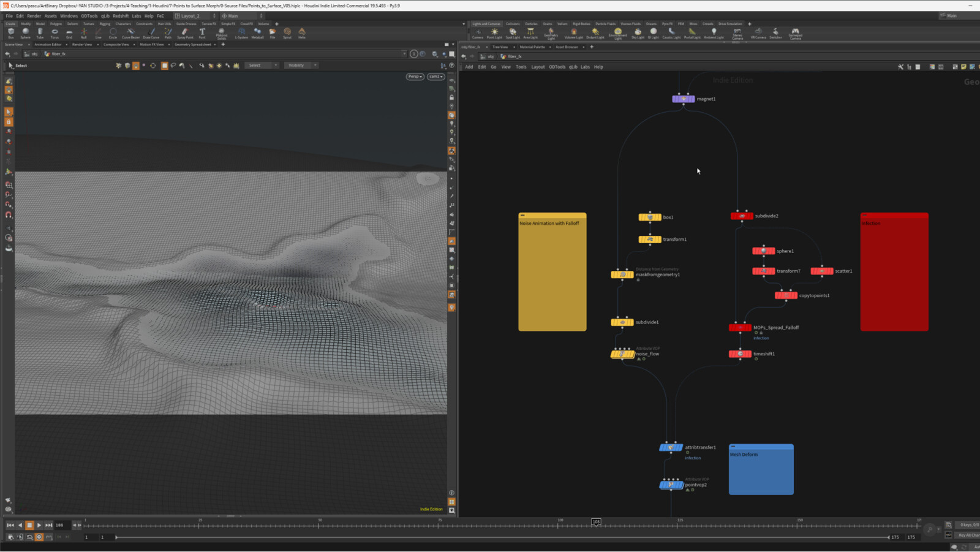
Task: Toggle real-time playback in the playbar
Action: pyautogui.click(x=39, y=537)
